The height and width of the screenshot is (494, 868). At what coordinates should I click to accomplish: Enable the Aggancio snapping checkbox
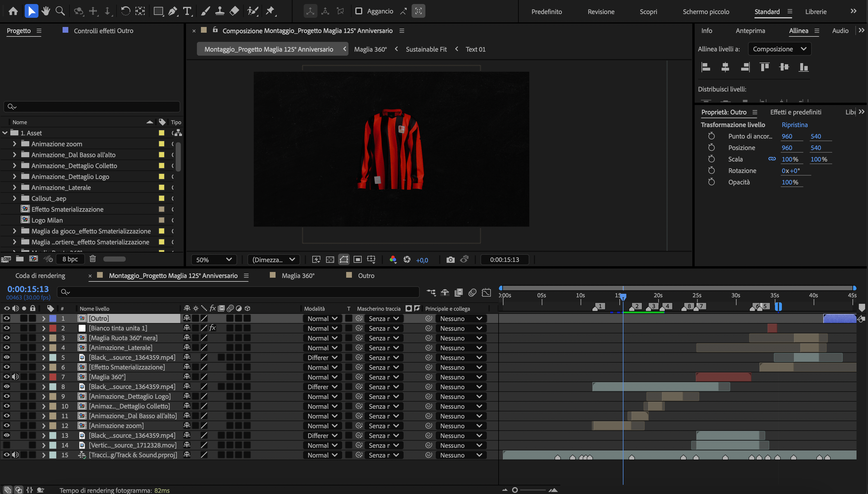359,11
